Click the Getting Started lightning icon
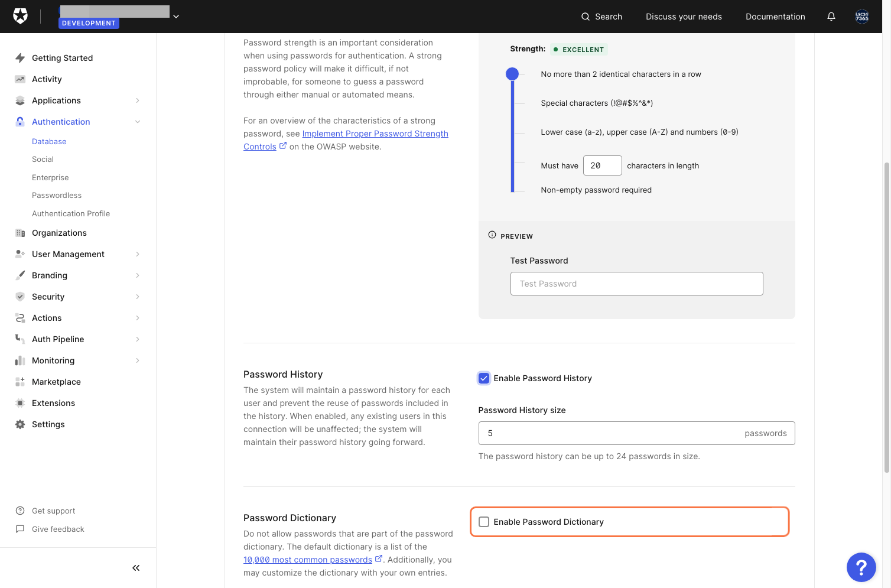 pos(20,58)
